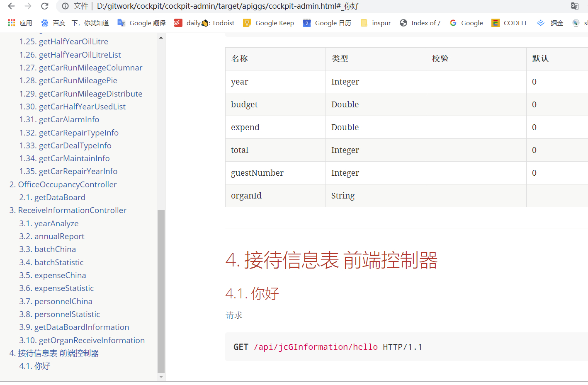Open sidebar link 2.1. getDataBoard
588x385 pixels.
tap(52, 197)
